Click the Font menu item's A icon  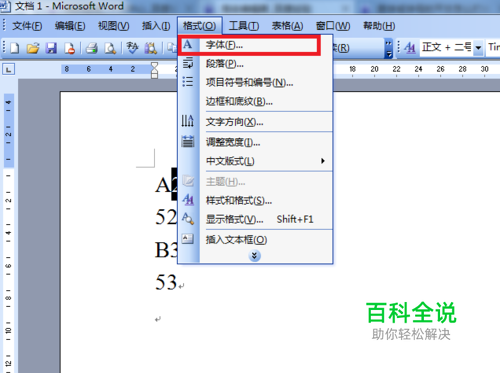click(x=188, y=44)
